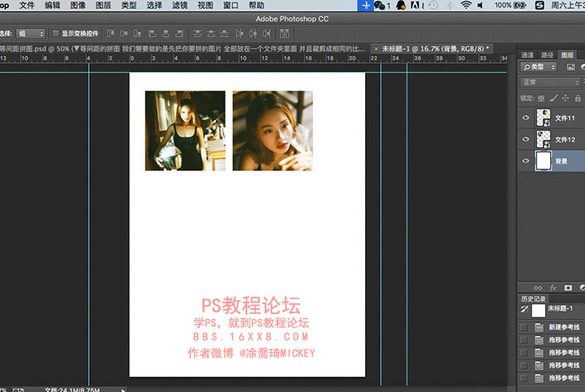This screenshot has height=392, width=585.
Task: Click the Align Right Edges icon
Action: [179, 33]
